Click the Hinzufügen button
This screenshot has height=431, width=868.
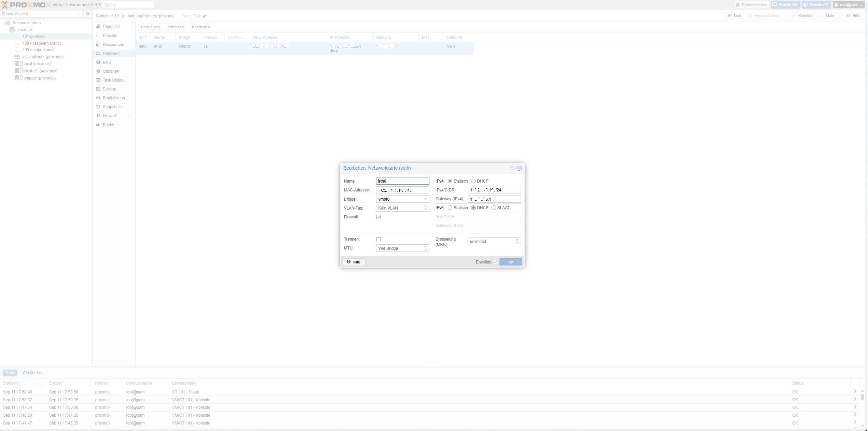tap(150, 27)
